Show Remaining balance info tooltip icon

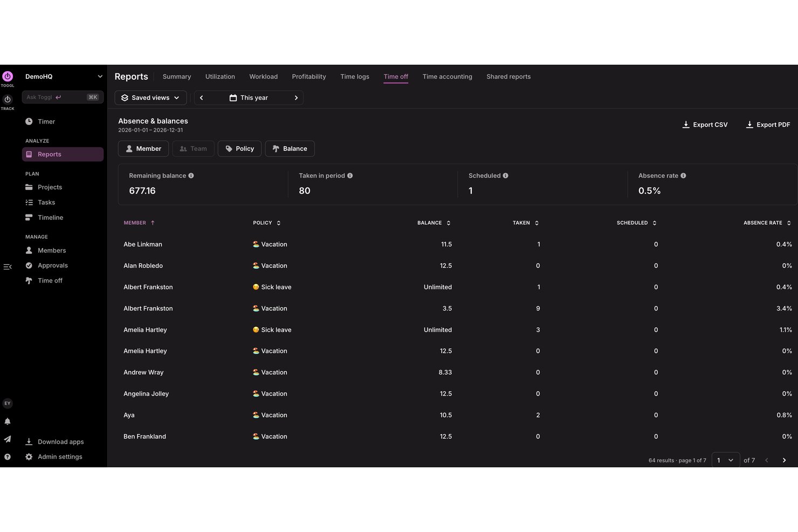tap(191, 176)
